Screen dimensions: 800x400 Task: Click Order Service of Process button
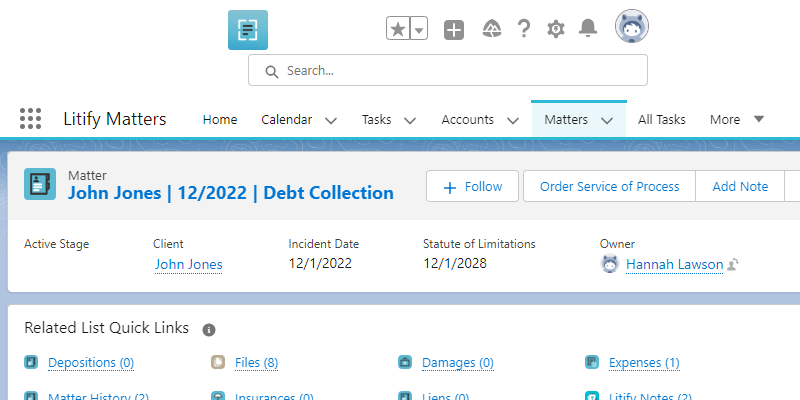(609, 187)
